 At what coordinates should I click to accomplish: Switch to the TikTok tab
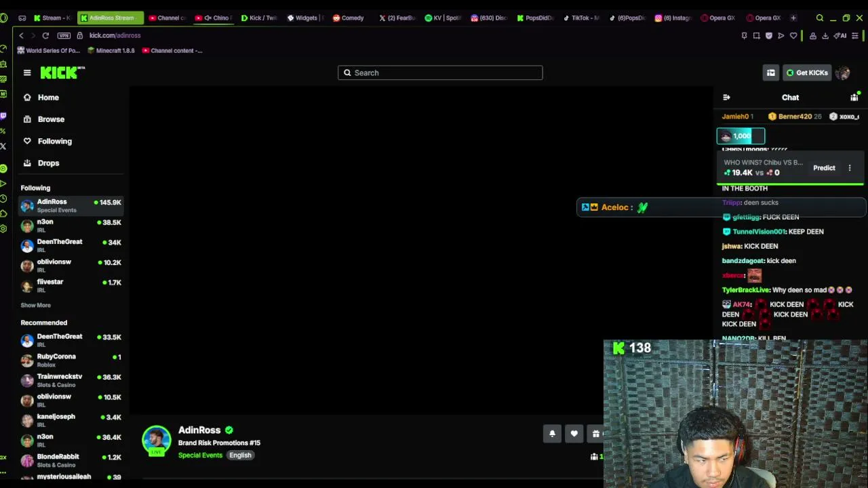580,18
